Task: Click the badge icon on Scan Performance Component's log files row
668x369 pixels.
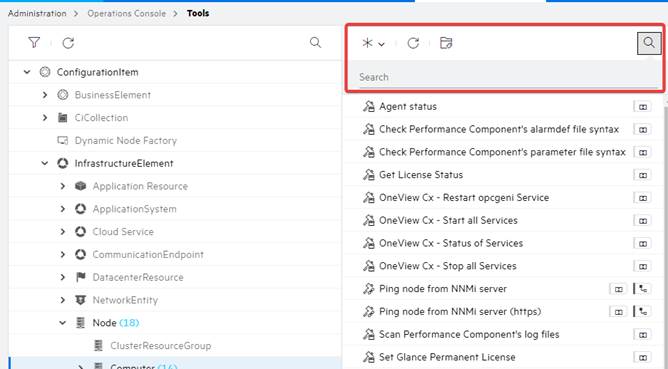Action: click(x=642, y=335)
